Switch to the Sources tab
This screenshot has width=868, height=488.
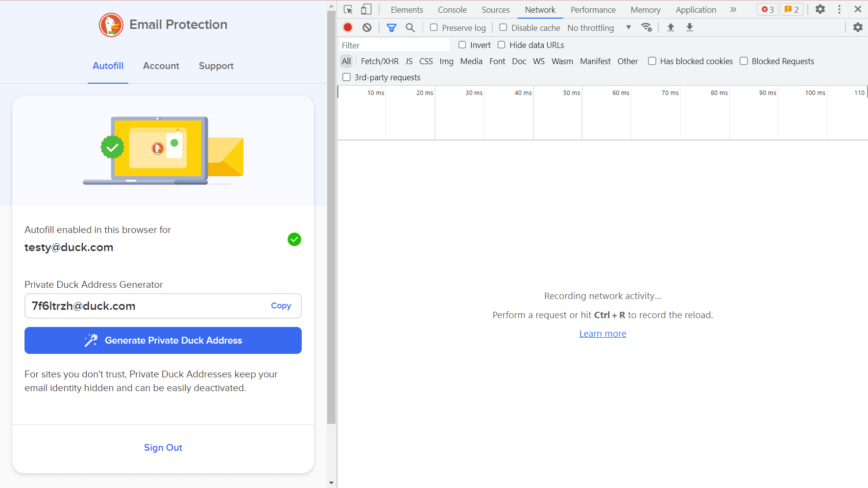(495, 10)
